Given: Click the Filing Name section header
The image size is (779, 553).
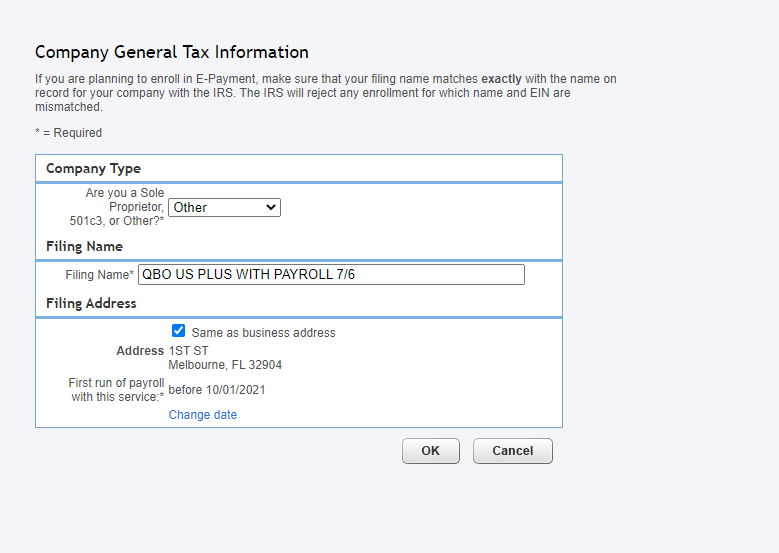Looking at the screenshot, I should [85, 246].
